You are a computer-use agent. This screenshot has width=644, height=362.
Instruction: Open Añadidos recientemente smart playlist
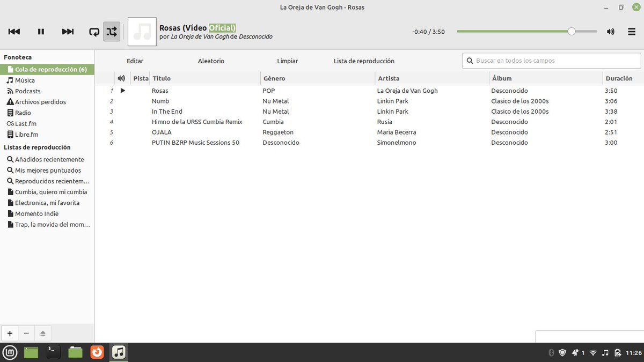click(x=47, y=159)
